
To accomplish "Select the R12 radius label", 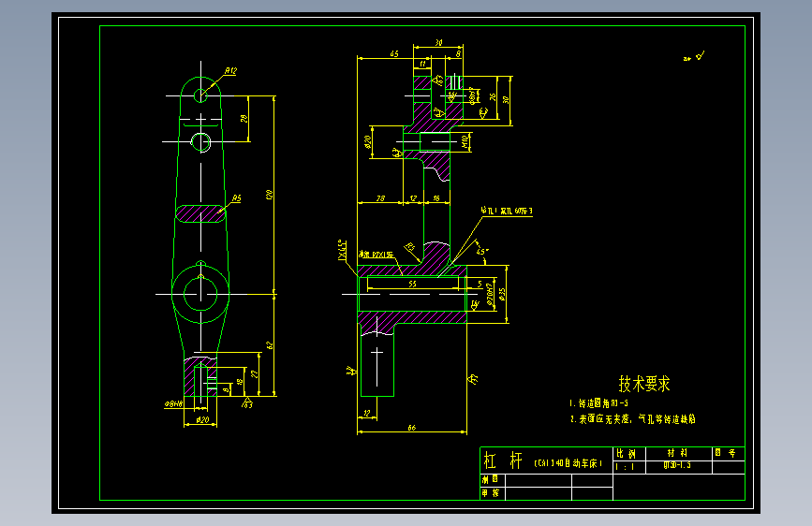I will coord(230,71).
